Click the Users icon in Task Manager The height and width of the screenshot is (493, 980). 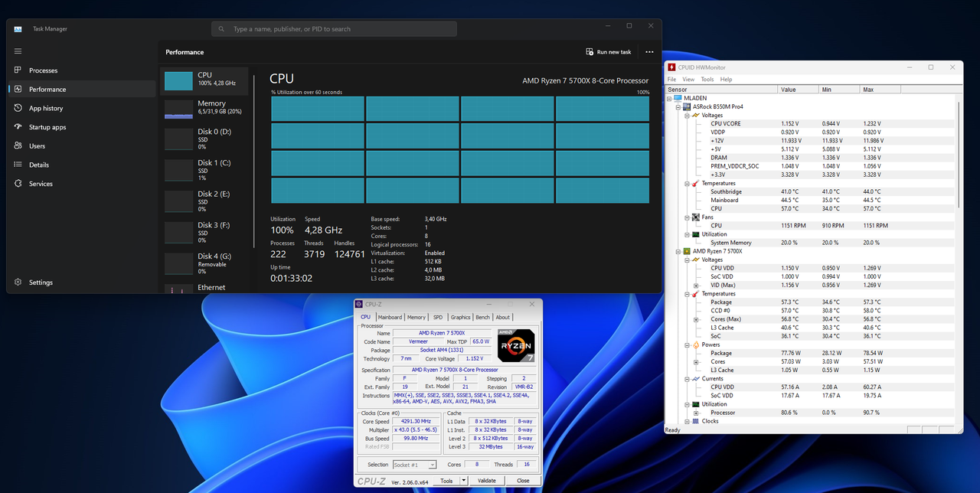tap(18, 145)
